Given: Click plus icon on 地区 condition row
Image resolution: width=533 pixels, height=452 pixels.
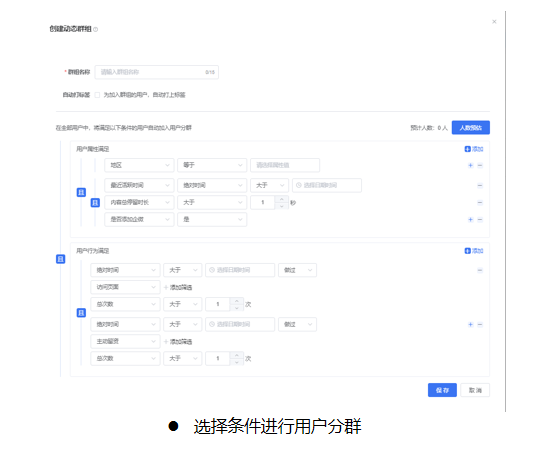Looking at the screenshot, I should coord(470,166).
